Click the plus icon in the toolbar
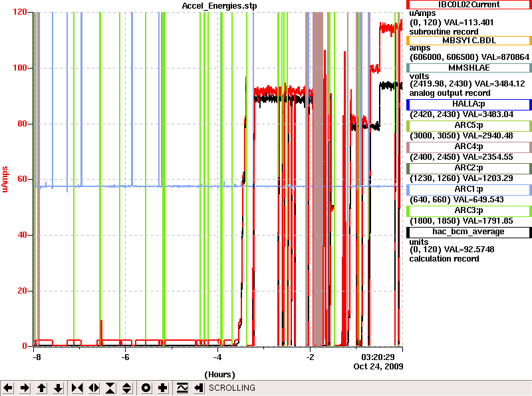This screenshot has height=396, width=532. point(163,388)
